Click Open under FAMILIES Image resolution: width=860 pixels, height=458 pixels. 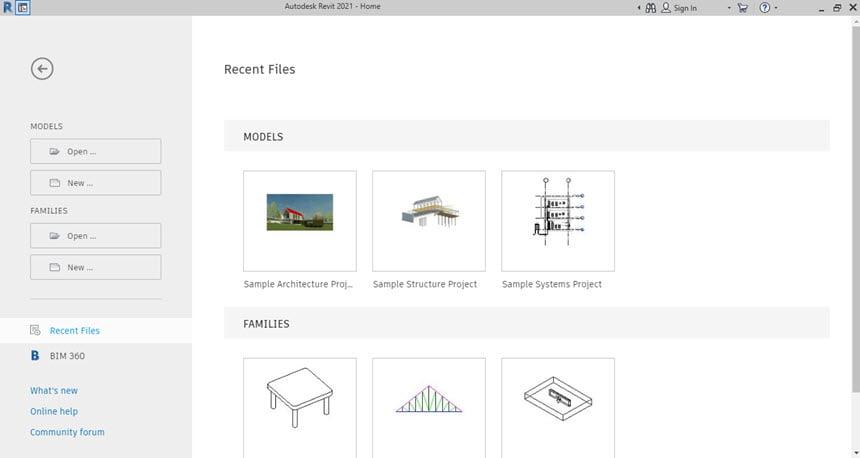point(96,236)
